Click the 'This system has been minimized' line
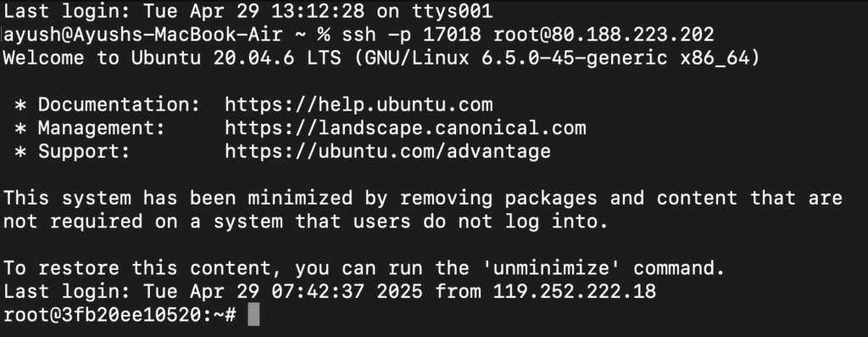This screenshot has height=337, width=868. [423, 198]
